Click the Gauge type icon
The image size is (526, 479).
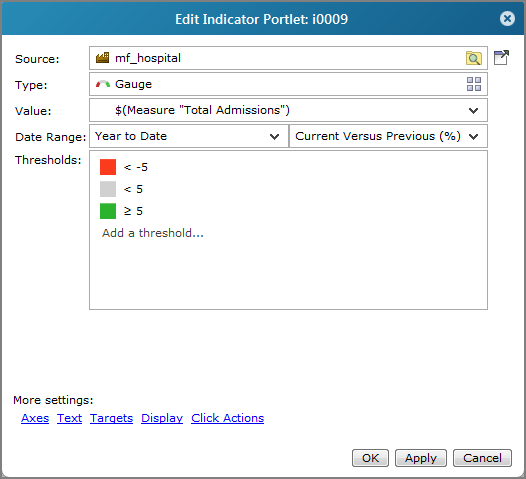click(x=103, y=84)
